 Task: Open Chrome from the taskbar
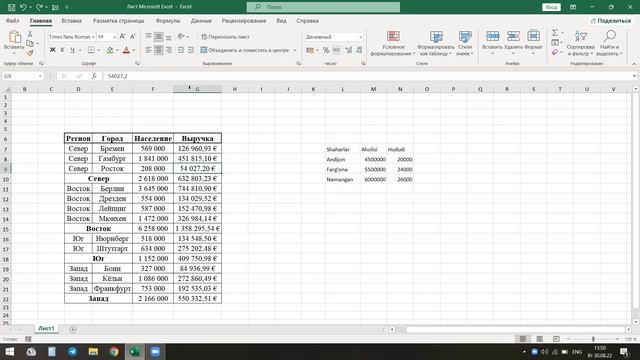click(x=114, y=351)
